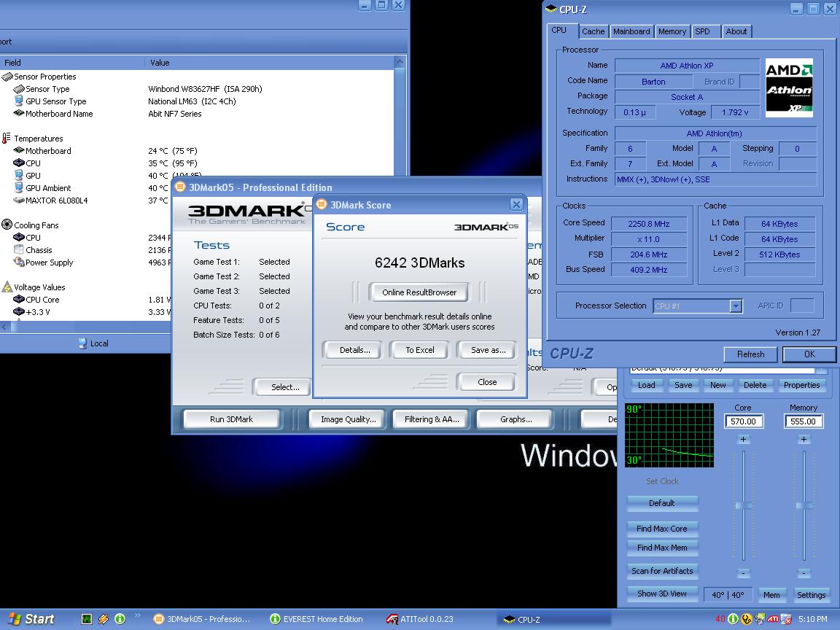Switch to the Cache tab in CPU-Z
The image size is (840, 630).
click(593, 31)
